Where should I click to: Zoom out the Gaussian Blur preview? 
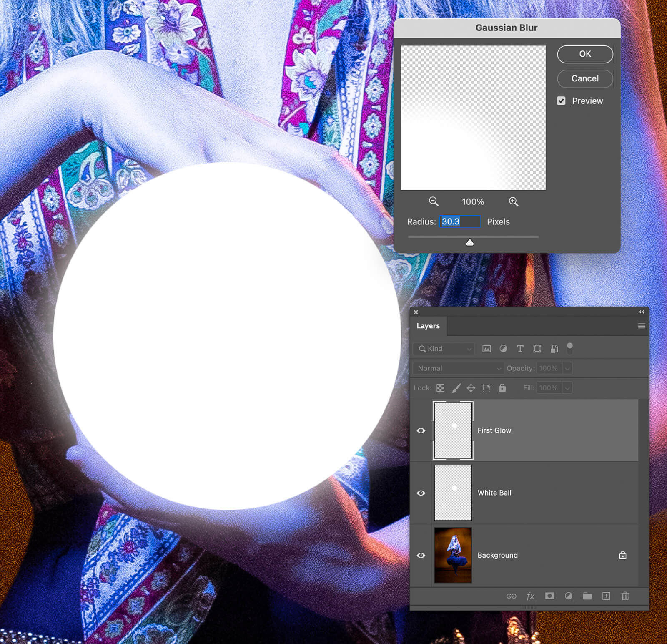tap(434, 202)
